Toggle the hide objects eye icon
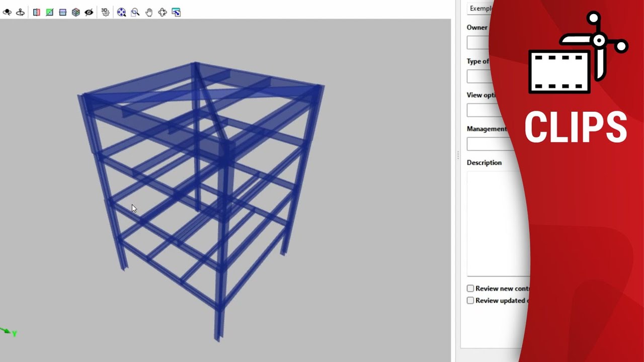 click(x=89, y=12)
